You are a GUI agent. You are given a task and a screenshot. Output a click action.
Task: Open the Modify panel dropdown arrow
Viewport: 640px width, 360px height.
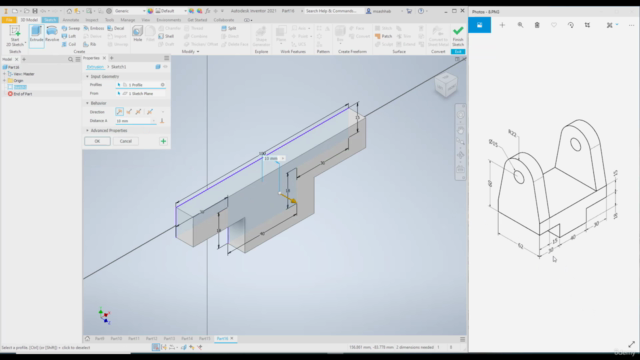pos(198,52)
